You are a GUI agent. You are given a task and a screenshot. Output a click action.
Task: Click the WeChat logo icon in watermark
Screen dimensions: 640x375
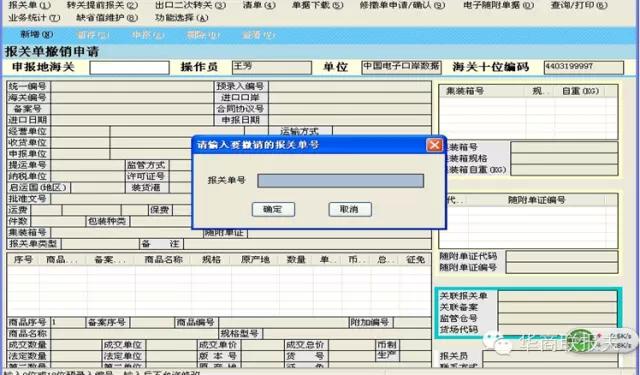coord(495,341)
